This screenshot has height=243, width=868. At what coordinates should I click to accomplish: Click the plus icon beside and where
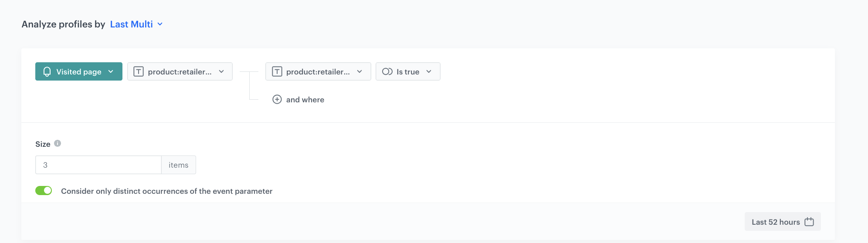coord(277,100)
